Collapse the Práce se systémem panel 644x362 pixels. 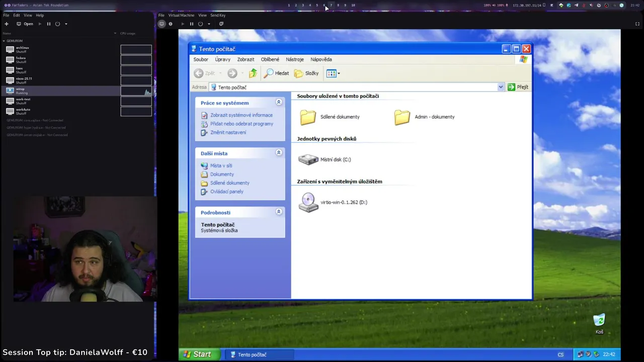[279, 102]
